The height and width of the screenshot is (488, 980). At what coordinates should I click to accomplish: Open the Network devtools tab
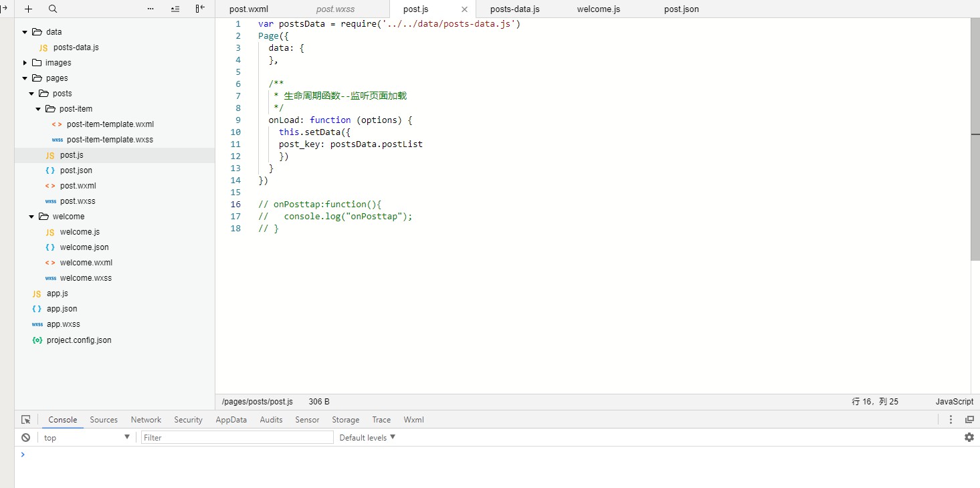tap(146, 420)
